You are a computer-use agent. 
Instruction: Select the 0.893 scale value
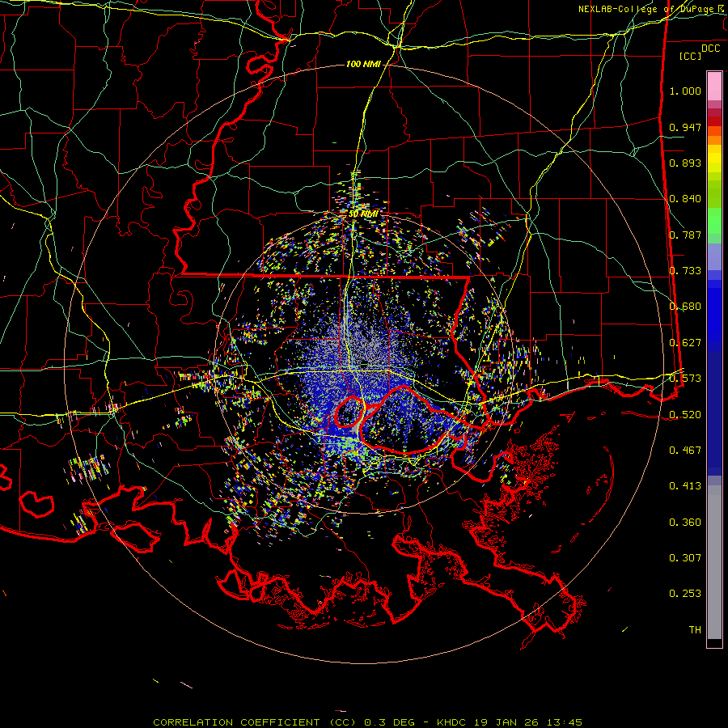click(685, 163)
